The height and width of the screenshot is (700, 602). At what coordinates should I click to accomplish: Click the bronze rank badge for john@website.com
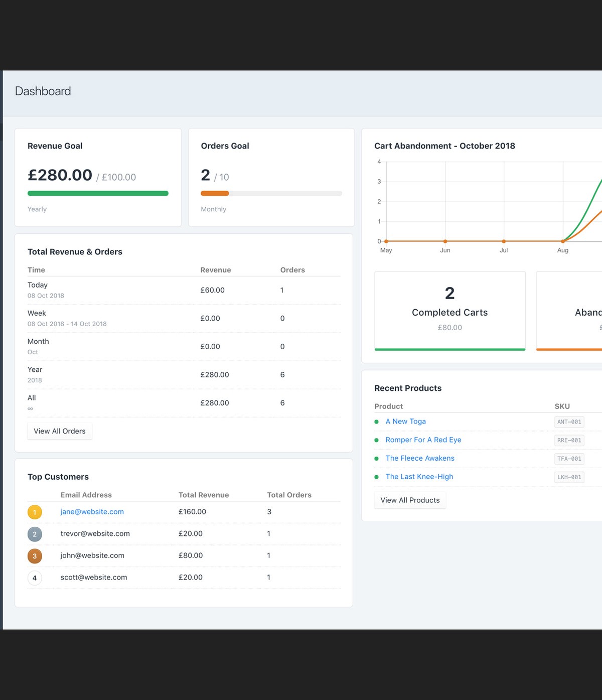(x=35, y=556)
